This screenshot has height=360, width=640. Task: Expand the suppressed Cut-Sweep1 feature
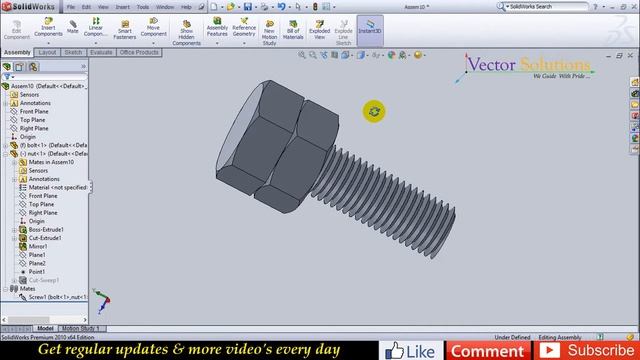(14, 280)
